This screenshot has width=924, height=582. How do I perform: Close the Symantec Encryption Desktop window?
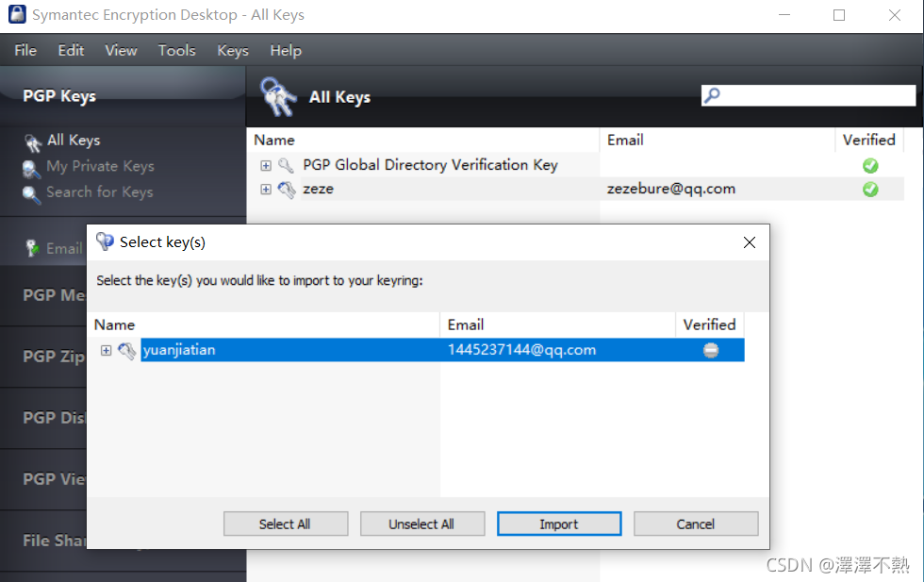(x=895, y=15)
